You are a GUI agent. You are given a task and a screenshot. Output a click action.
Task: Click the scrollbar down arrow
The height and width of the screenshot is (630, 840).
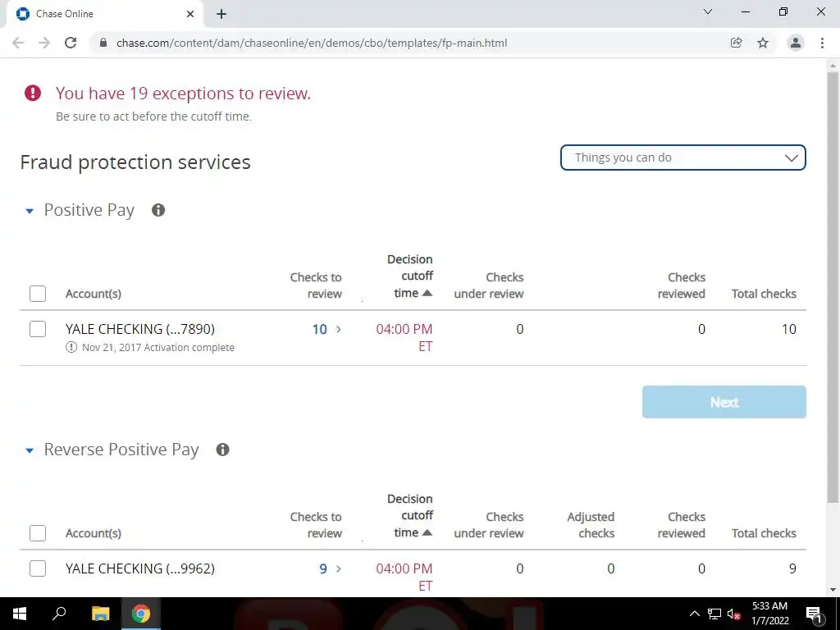click(833, 590)
